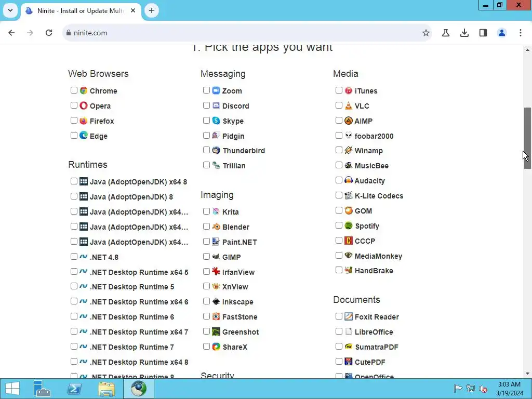Click the Audacity headphones icon
Image resolution: width=532 pixels, height=399 pixels.
pyautogui.click(x=349, y=180)
